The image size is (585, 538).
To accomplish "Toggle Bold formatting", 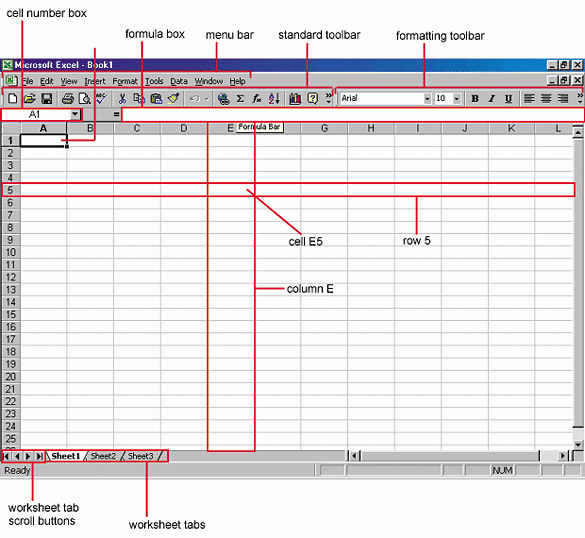I will [x=475, y=99].
